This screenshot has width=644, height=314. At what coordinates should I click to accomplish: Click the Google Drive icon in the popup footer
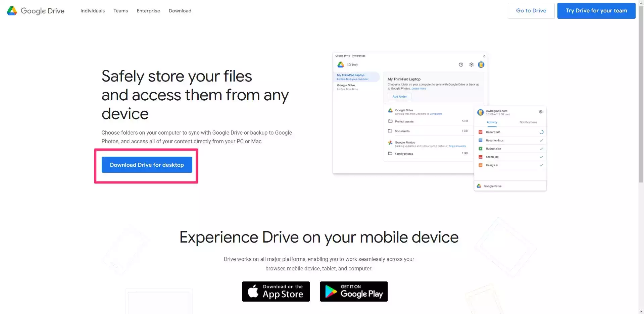479,186
